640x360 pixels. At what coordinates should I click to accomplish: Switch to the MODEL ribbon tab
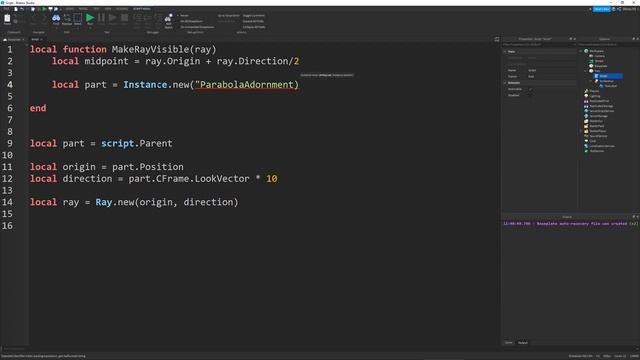click(x=83, y=9)
